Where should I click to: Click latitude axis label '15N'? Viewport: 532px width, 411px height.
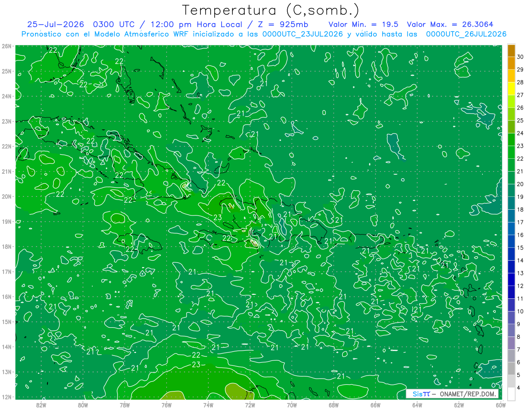7,321
